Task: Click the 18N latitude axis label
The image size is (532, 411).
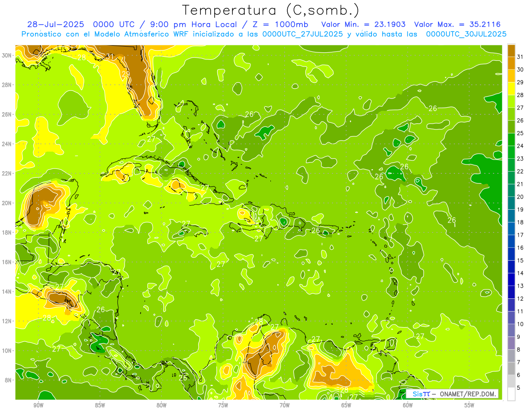Action: (x=7, y=232)
